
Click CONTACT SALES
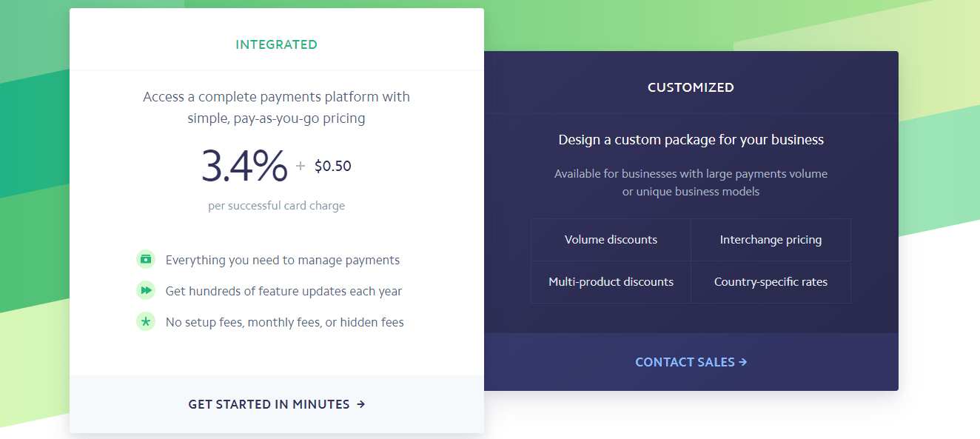685,361
